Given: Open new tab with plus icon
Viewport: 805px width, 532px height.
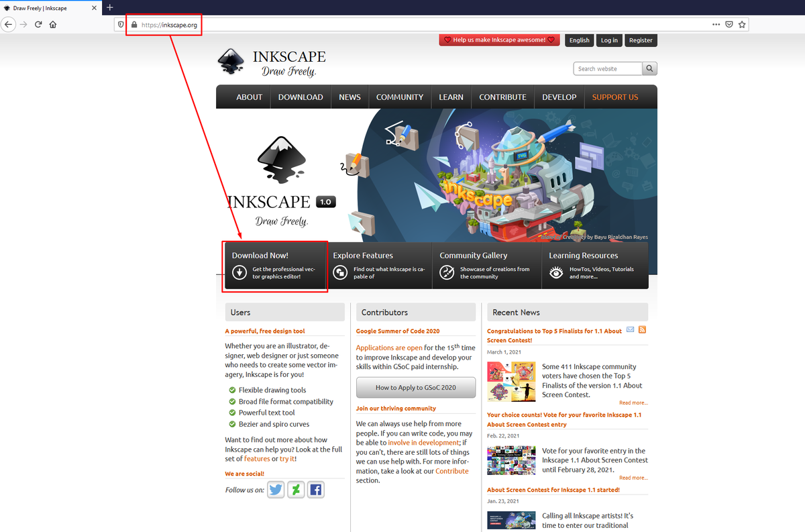Looking at the screenshot, I should [110, 7].
